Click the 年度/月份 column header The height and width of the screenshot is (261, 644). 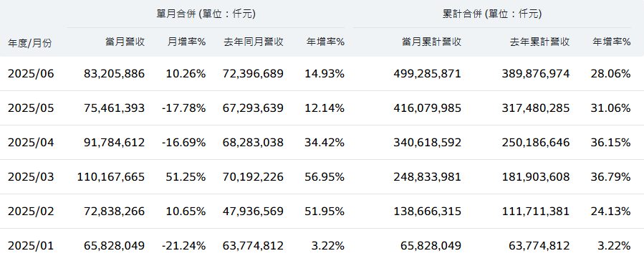(x=30, y=43)
